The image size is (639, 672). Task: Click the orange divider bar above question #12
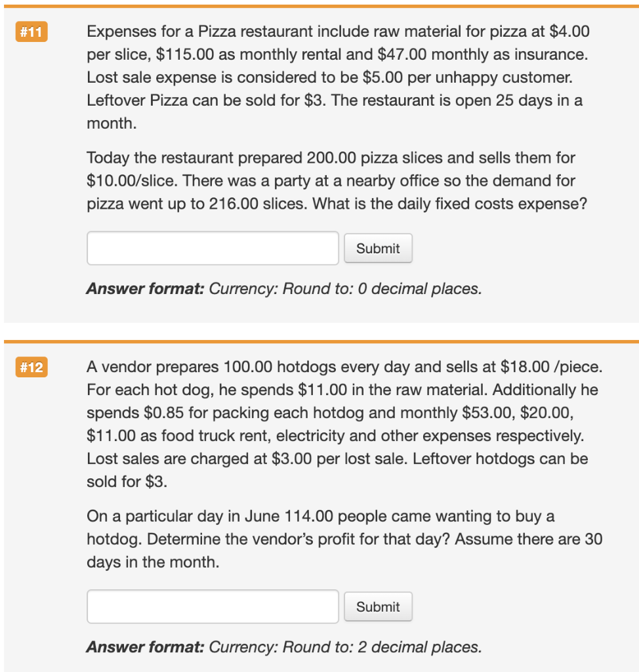pos(319,341)
